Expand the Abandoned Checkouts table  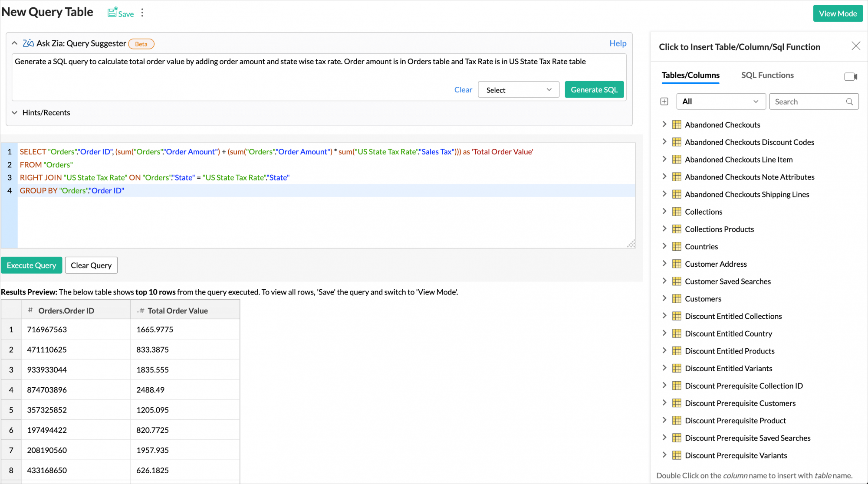point(664,124)
